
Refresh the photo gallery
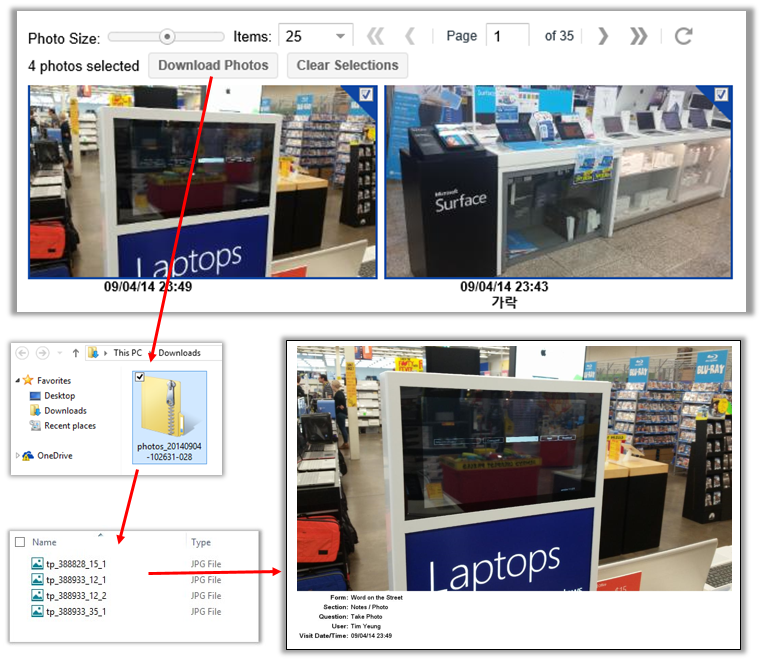click(x=683, y=36)
